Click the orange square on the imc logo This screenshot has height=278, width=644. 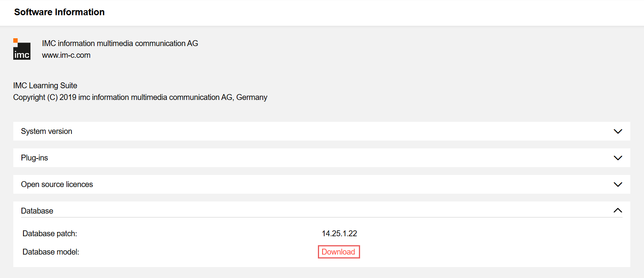[16, 39]
